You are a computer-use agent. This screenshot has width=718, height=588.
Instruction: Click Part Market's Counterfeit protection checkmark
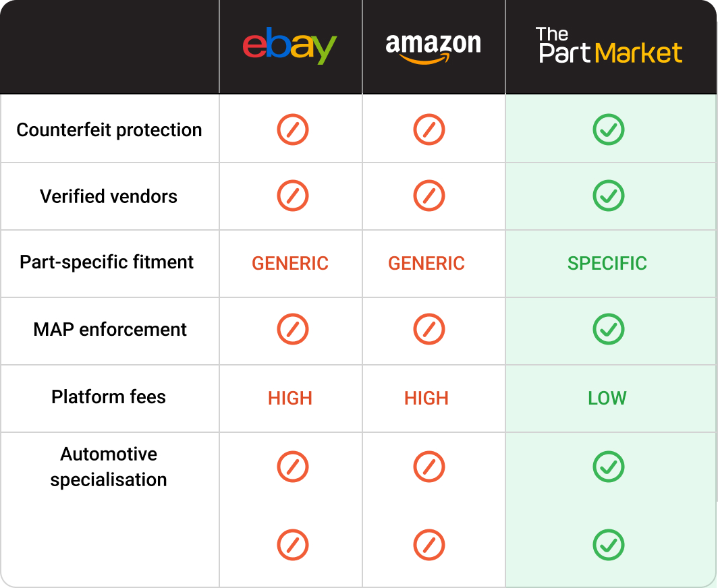[609, 129]
